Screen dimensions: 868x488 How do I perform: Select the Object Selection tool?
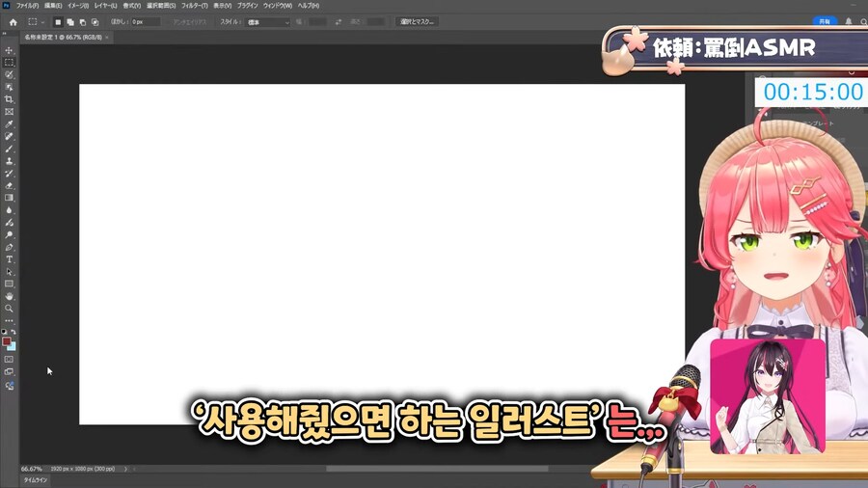(x=9, y=87)
